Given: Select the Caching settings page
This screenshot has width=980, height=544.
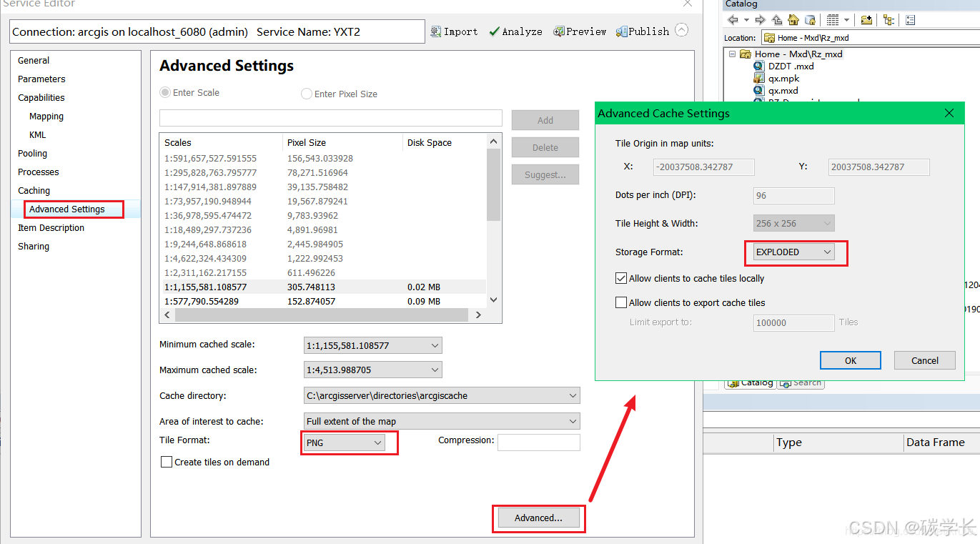Looking at the screenshot, I should point(34,190).
